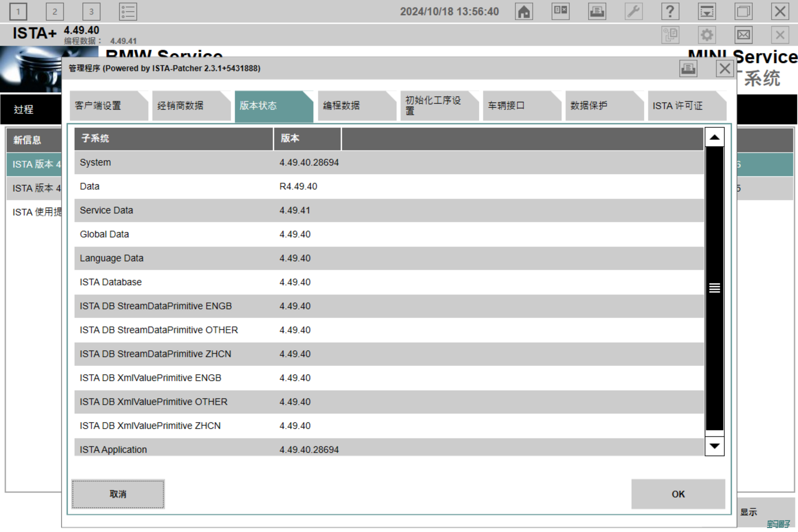Click the dropdown panel icon in top bar

pos(707,11)
